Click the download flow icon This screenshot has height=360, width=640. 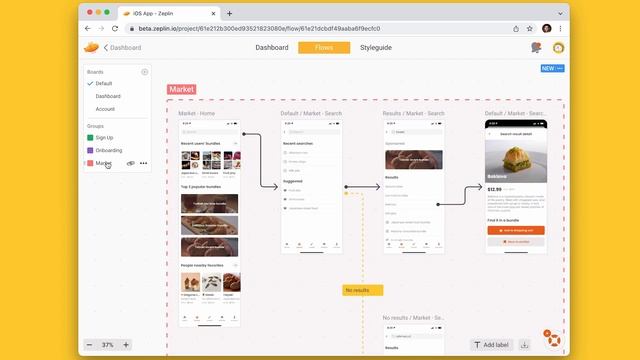coord(524,345)
